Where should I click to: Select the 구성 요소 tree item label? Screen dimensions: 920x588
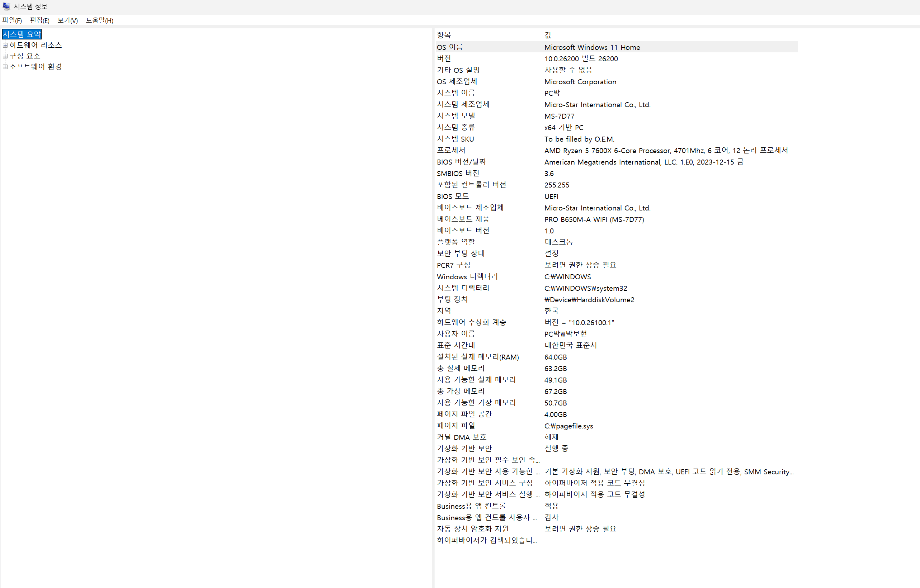coord(25,56)
